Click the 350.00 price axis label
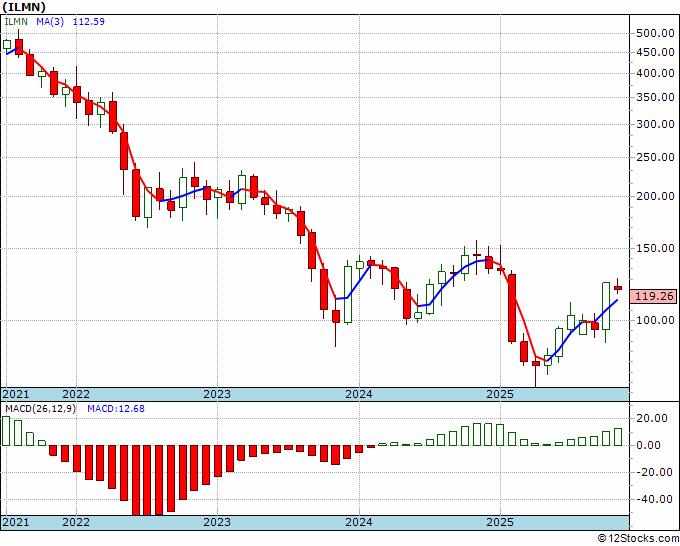Image resolution: width=680 pixels, height=546 pixels. pos(655,97)
